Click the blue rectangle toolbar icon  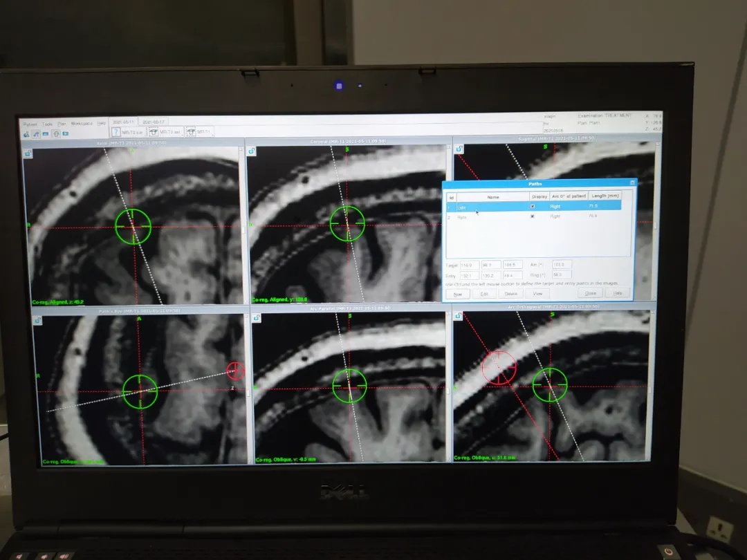click(45, 134)
